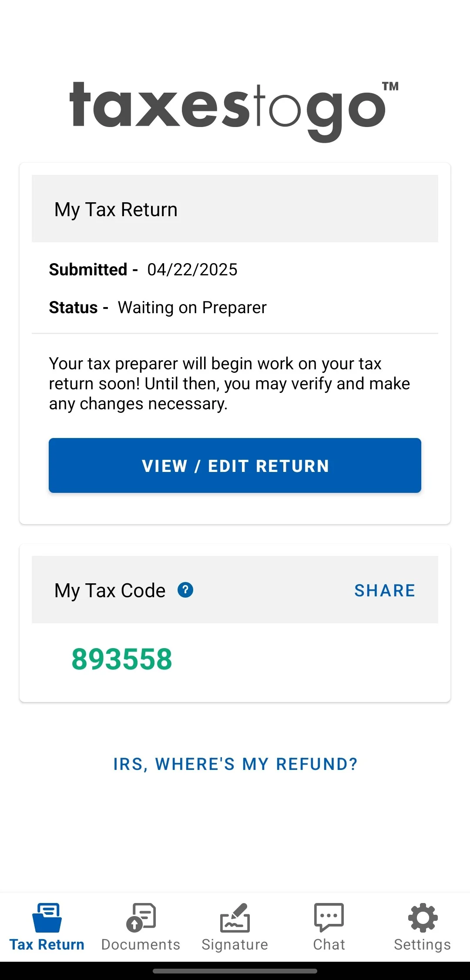Select the Chat tab label

coord(329,945)
